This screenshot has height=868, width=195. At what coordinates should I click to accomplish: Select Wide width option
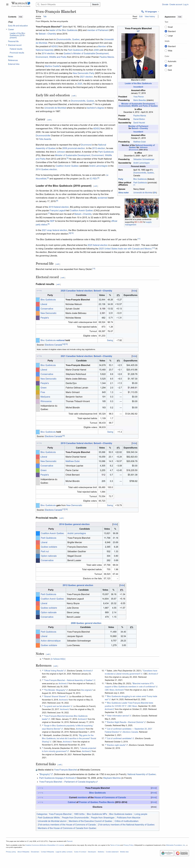tap(166, 51)
